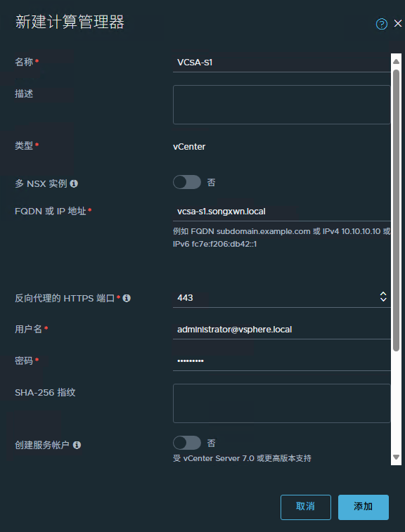Enable the 创建服务帐户 switch
The width and height of the screenshot is (405, 532).
(187, 443)
